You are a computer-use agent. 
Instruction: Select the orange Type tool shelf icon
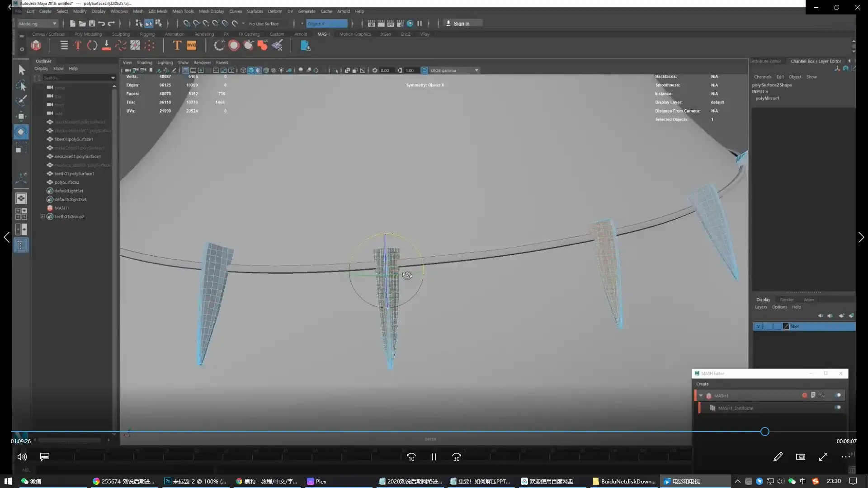click(177, 45)
